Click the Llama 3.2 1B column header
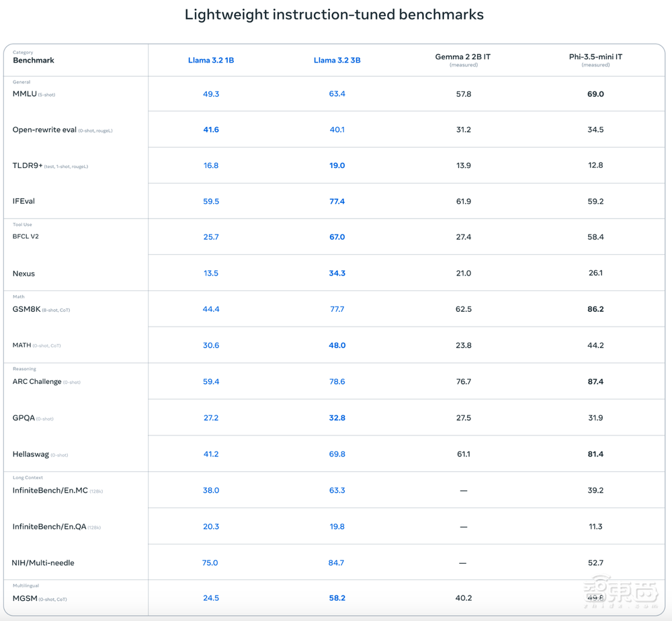Image resolution: width=672 pixels, height=621 pixels. tap(211, 60)
